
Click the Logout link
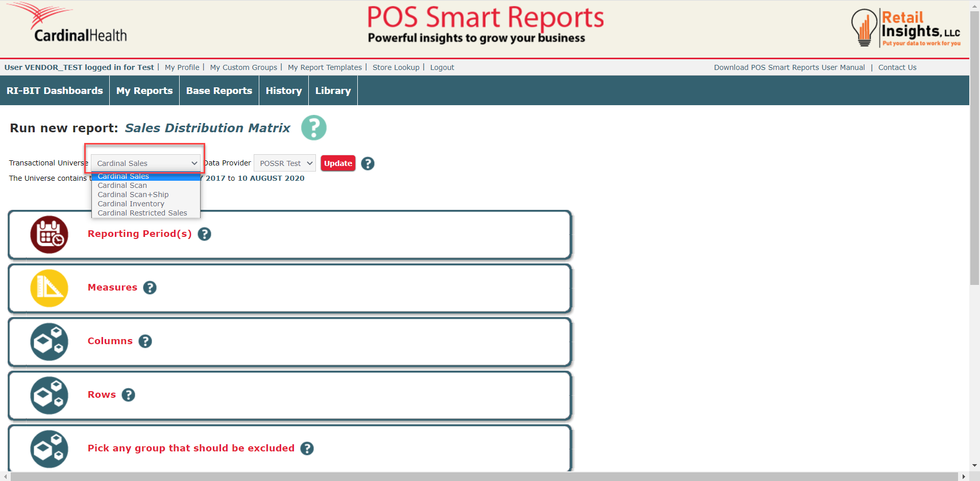(442, 67)
